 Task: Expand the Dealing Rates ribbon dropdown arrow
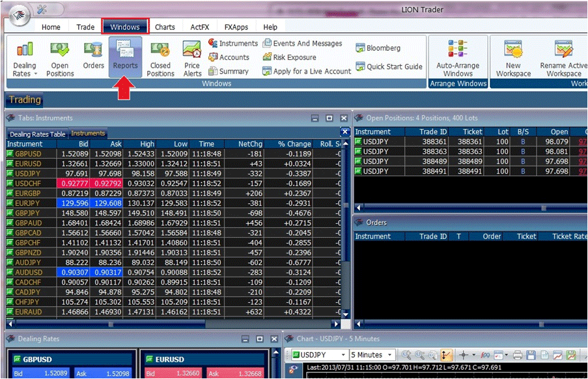[36, 74]
